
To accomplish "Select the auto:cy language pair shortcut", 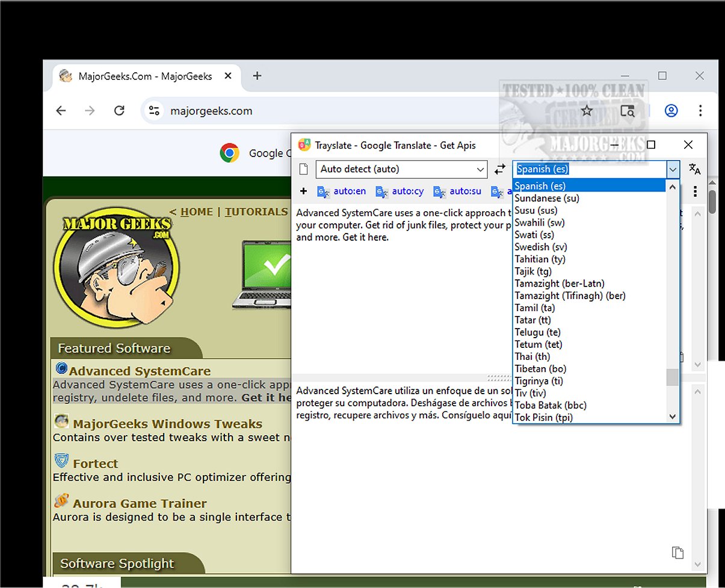I will tap(400, 191).
